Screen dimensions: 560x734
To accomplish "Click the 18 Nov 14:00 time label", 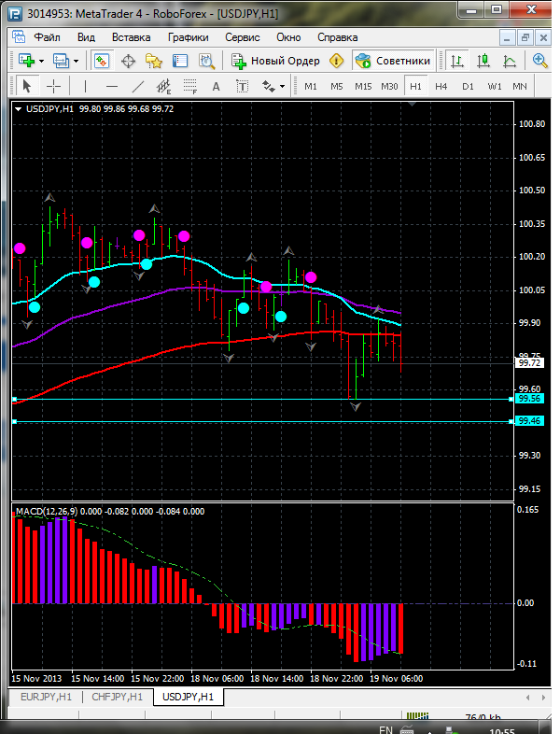I will tap(277, 679).
